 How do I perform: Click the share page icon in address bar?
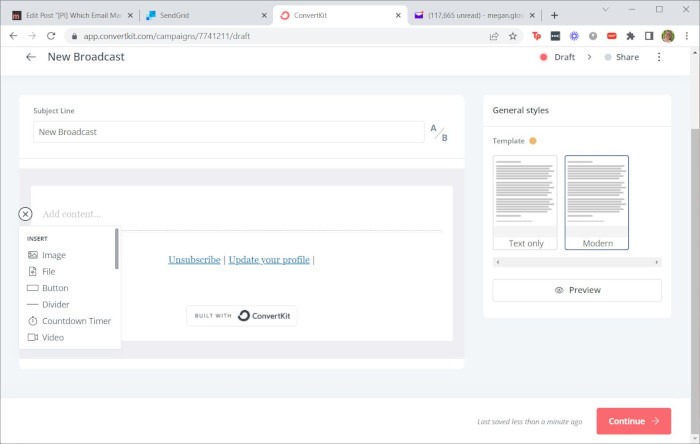pos(494,36)
